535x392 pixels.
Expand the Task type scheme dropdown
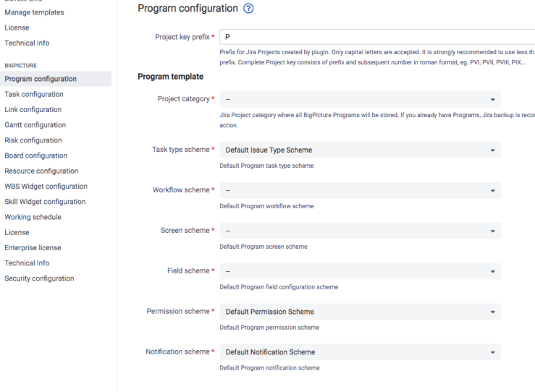pyautogui.click(x=359, y=150)
